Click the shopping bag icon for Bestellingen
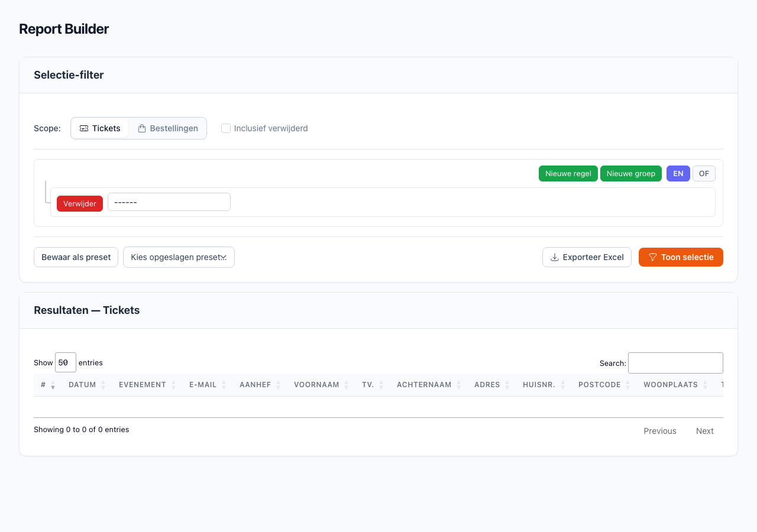 (142, 128)
